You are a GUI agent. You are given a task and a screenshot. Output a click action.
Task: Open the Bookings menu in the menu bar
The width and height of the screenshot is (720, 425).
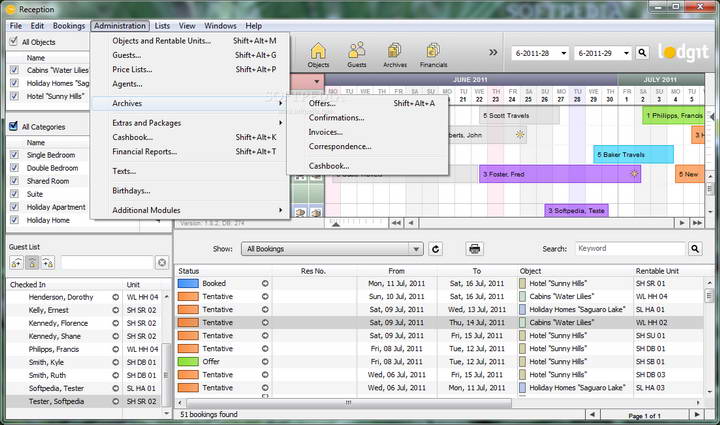tap(69, 25)
